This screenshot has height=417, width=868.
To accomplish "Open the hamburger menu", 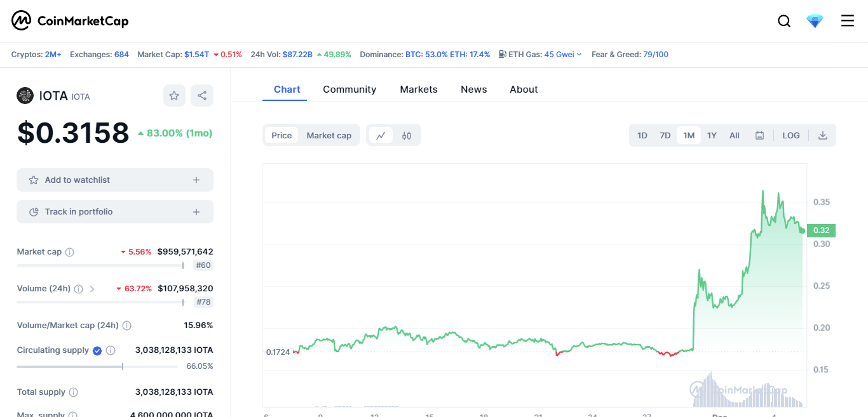I will coord(848,21).
